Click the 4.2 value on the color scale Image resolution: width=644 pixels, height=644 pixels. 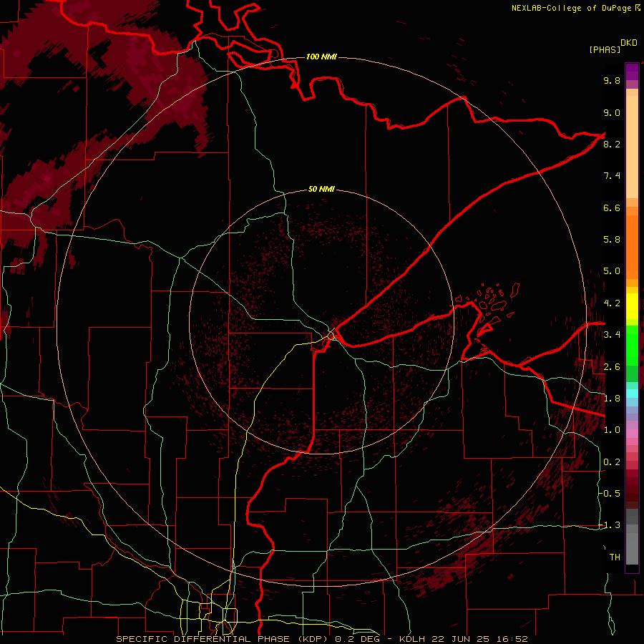click(612, 303)
